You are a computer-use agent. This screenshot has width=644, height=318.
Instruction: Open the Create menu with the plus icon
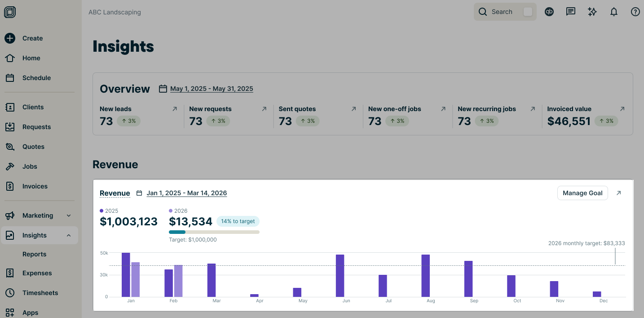pos(9,38)
